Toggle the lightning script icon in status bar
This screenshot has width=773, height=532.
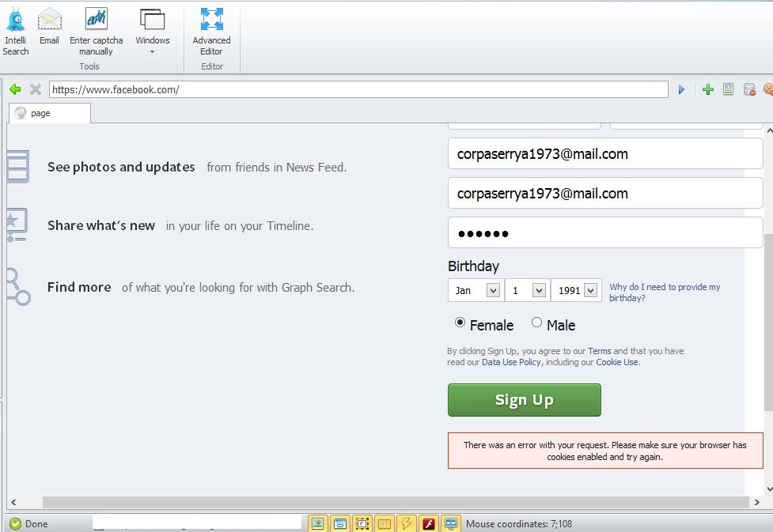point(406,523)
